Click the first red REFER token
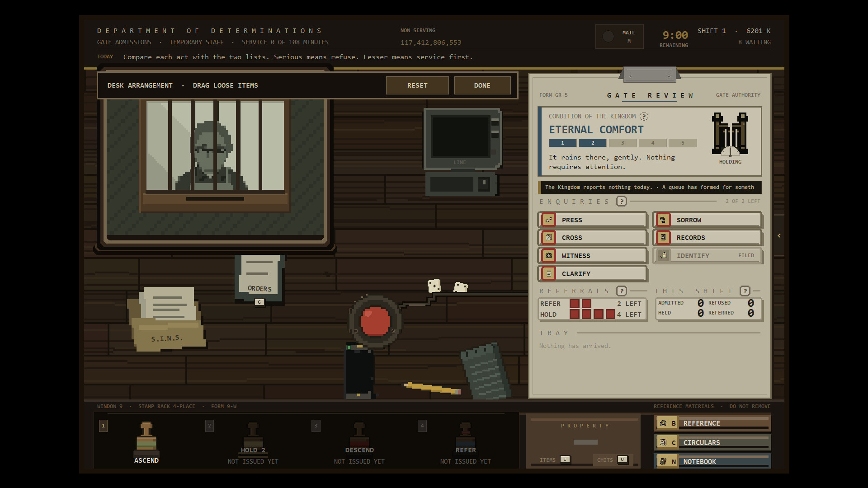This screenshot has height=488, width=868. [x=575, y=304]
